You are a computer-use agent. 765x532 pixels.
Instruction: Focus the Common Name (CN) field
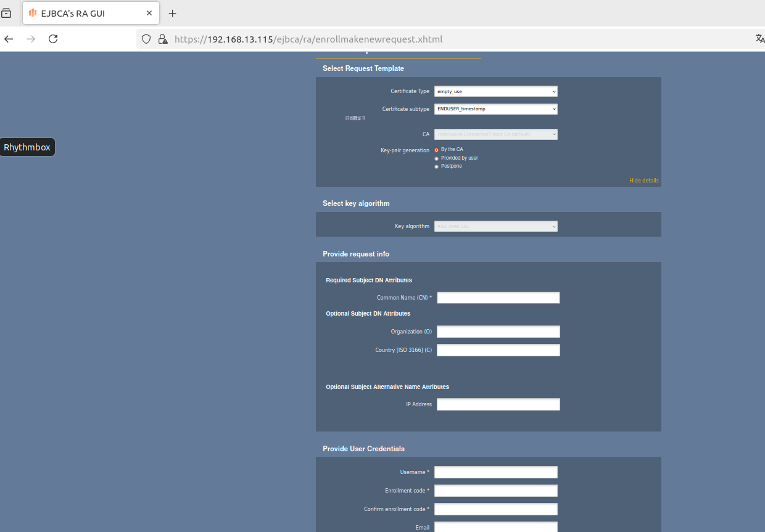point(498,298)
